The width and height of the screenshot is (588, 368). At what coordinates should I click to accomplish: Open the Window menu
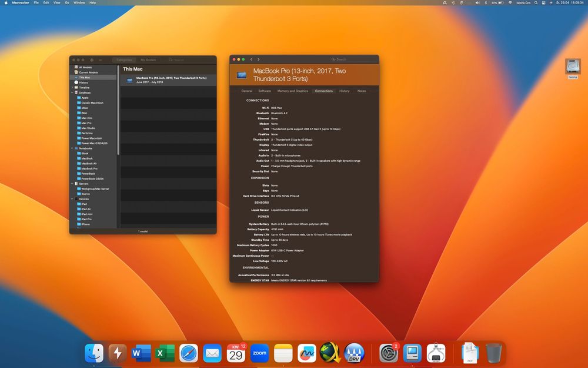(79, 2)
